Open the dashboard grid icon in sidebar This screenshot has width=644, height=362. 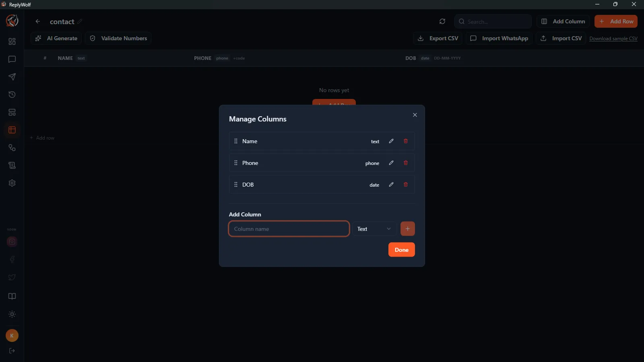pyautogui.click(x=12, y=41)
